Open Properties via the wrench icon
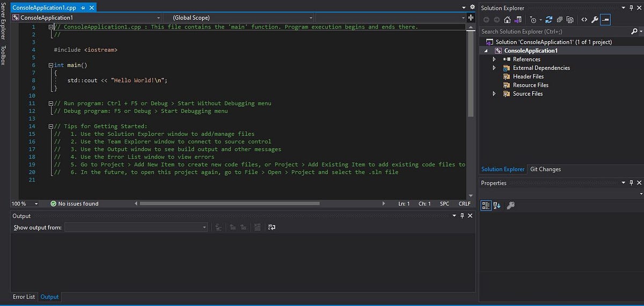644x306 pixels. 595,20
